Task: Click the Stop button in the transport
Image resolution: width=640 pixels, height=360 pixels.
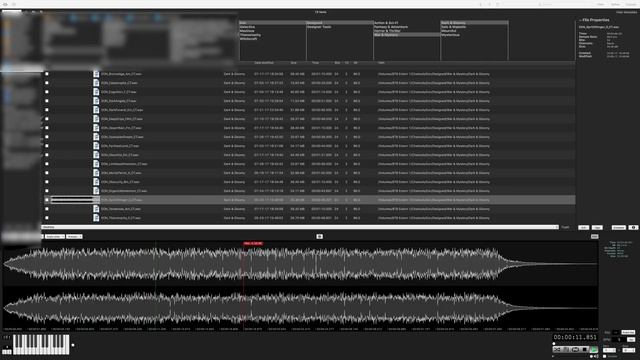Action: [584, 350]
